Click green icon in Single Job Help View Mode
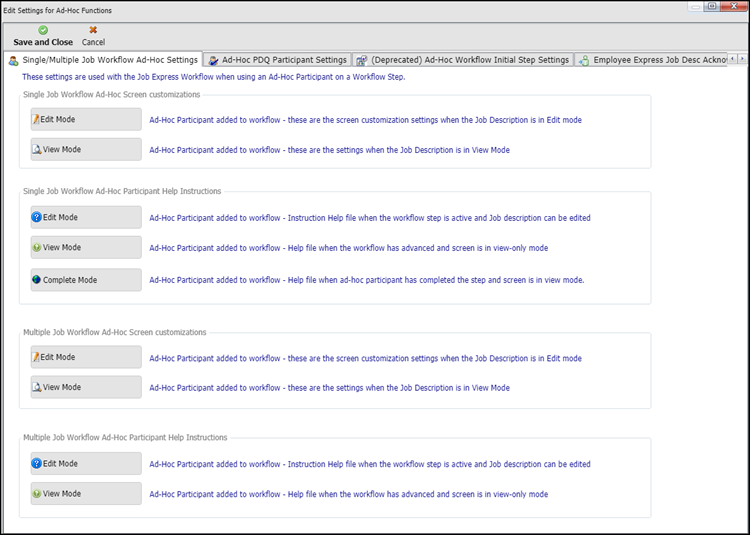 [36, 248]
